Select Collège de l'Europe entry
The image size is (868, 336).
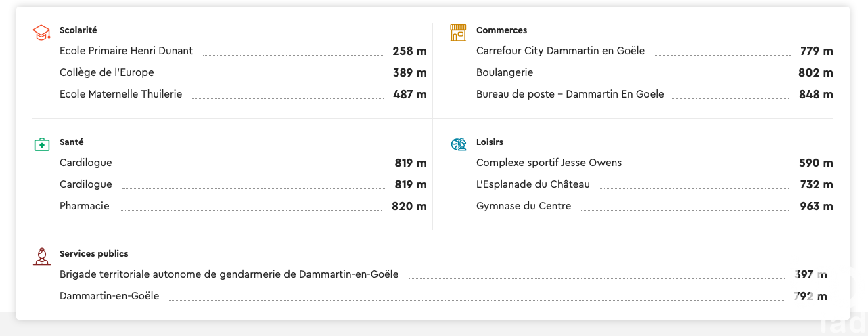pos(107,72)
